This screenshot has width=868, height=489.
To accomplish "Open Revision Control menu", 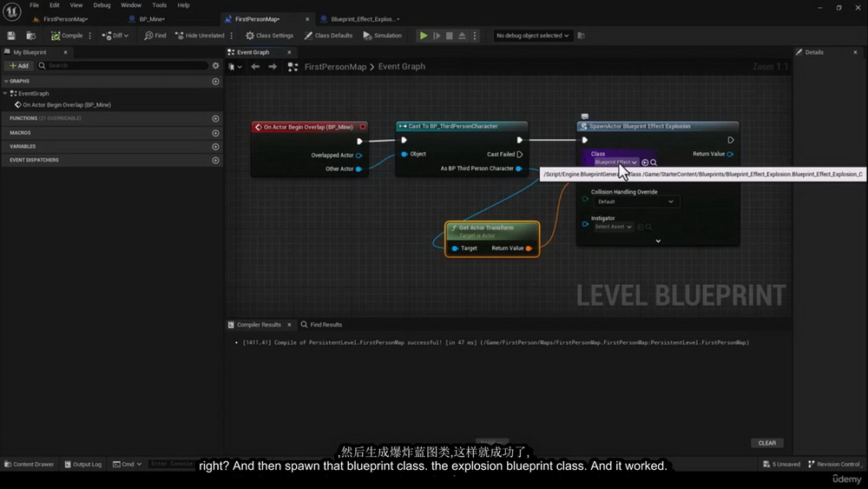I will tap(834, 464).
